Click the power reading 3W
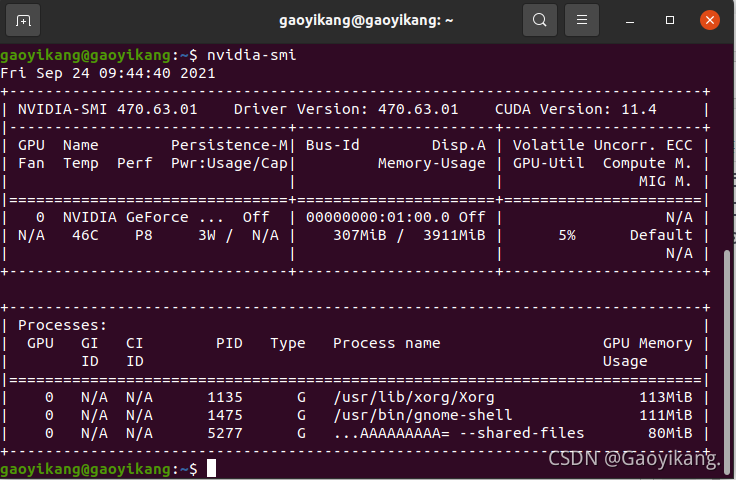 tap(207, 235)
